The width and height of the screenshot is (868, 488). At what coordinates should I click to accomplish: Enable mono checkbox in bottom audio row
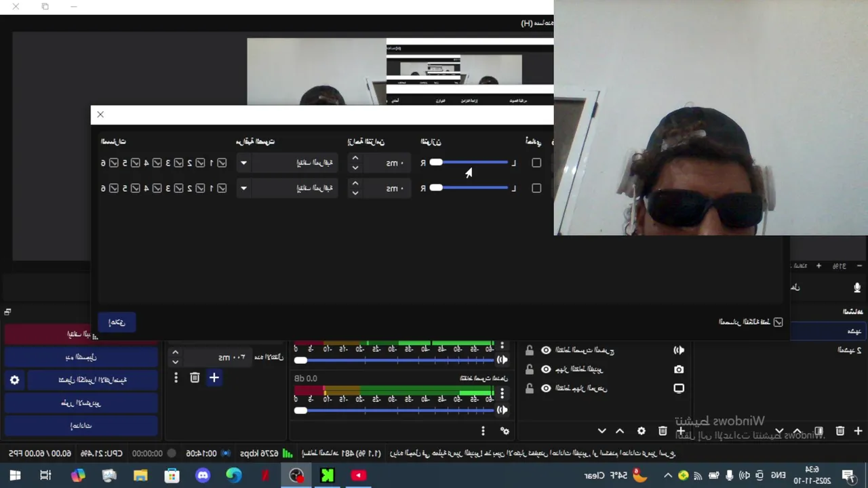click(x=536, y=188)
